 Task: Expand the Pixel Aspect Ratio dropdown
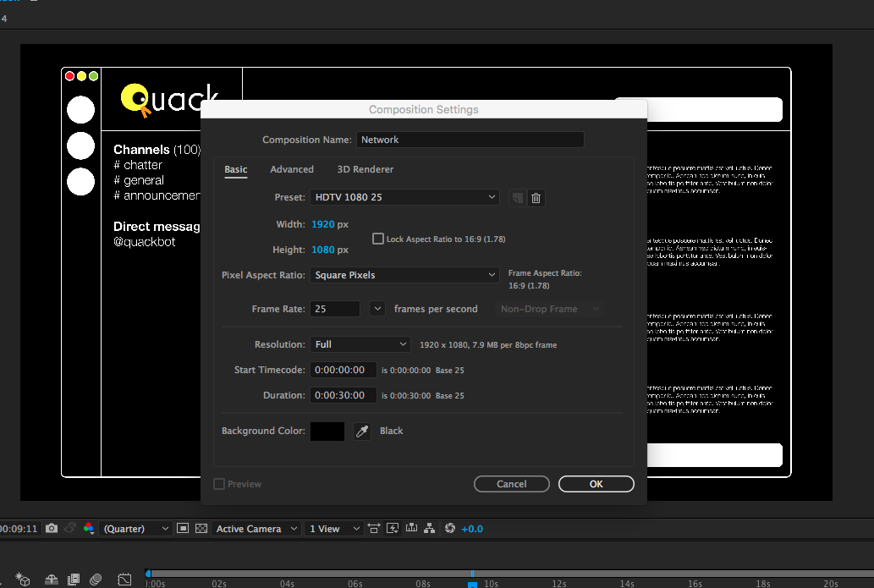(x=404, y=275)
